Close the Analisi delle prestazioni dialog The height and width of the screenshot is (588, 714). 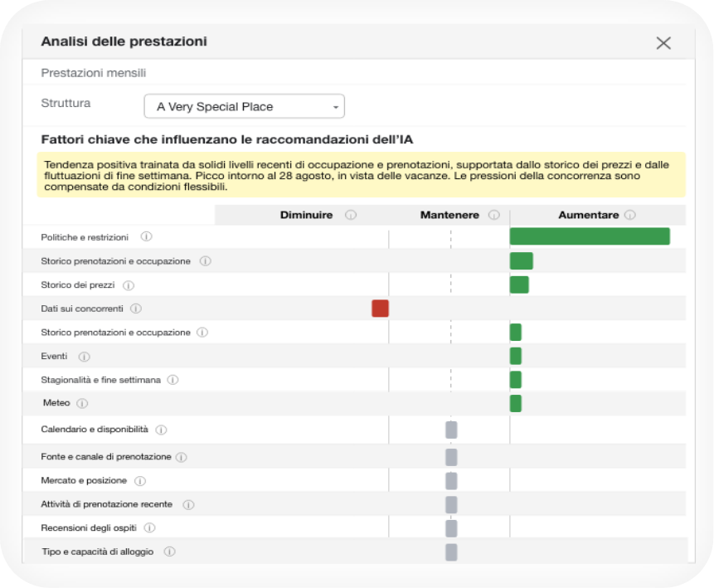[x=663, y=43]
